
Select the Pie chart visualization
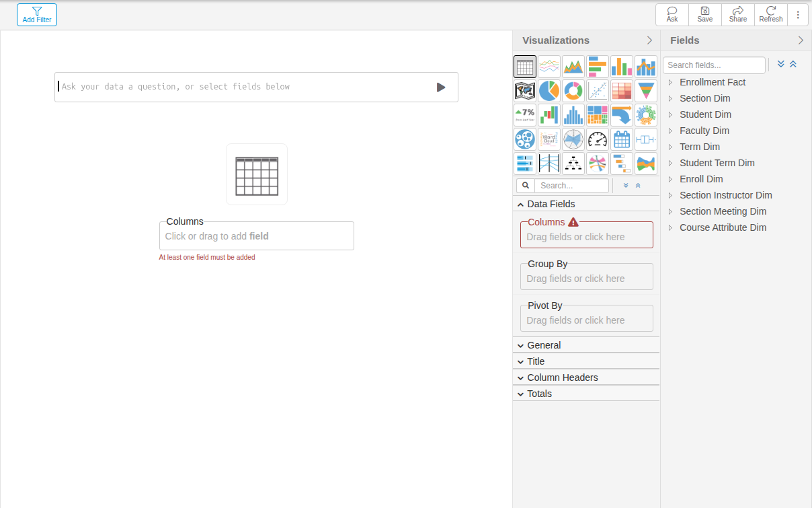(x=549, y=91)
